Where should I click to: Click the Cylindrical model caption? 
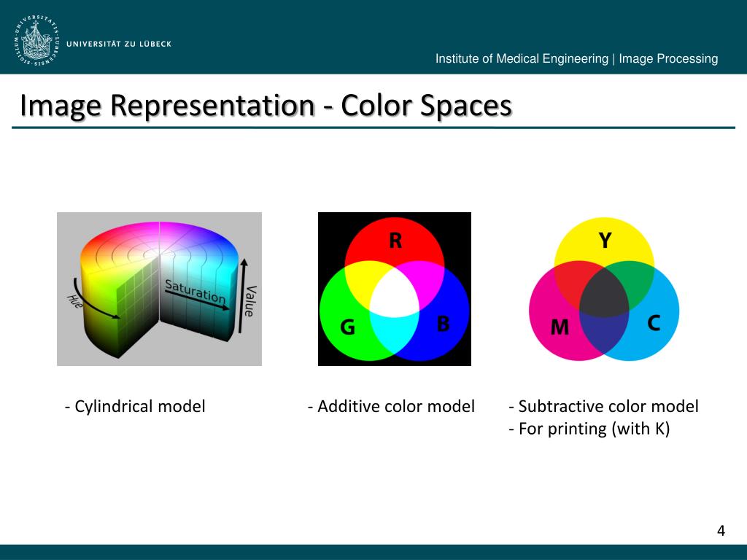135,406
